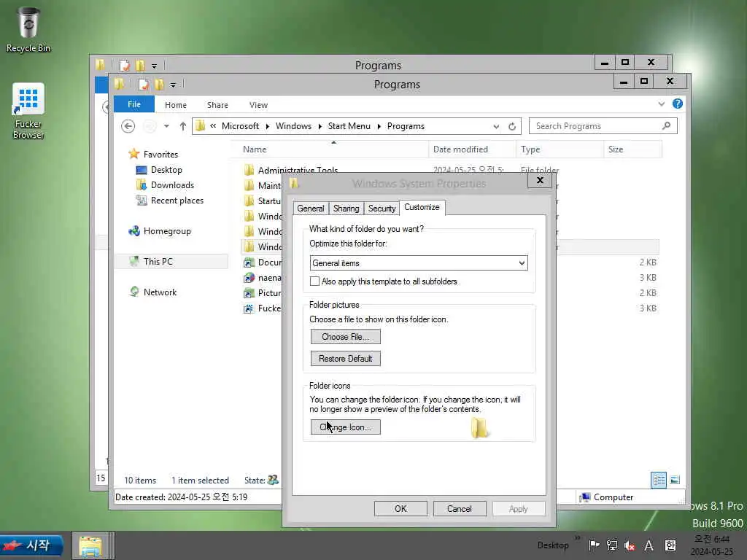This screenshot has width=747, height=560.
Task: Select the naenara shortcut icon
Action: coord(249,278)
